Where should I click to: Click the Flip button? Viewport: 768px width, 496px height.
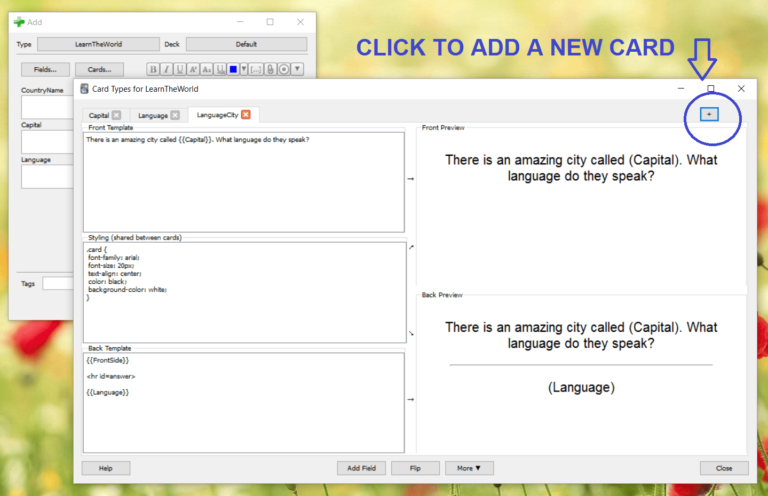[x=415, y=467]
